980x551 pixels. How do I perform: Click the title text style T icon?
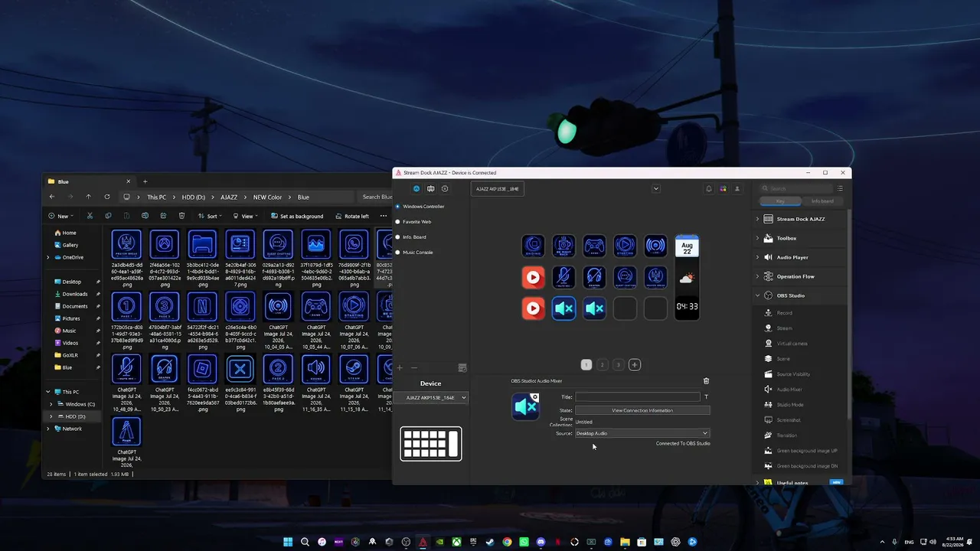(706, 397)
